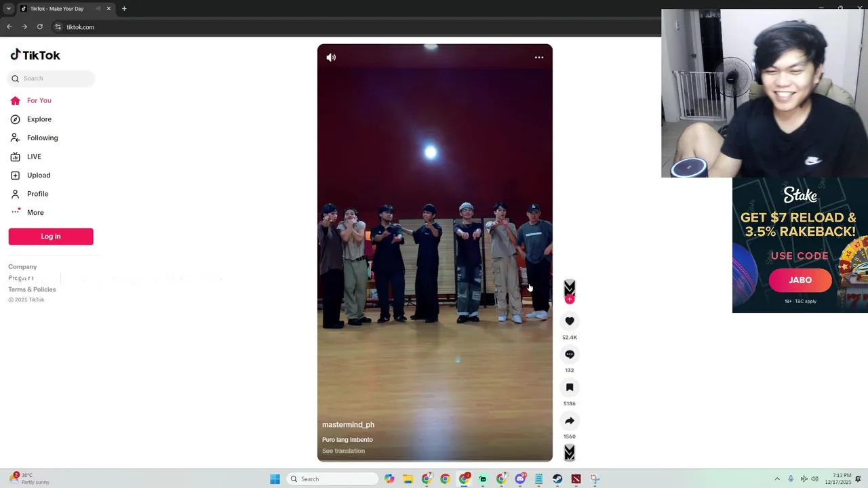Click the TikTok search field
Image resolution: width=868 pixels, height=488 pixels.
[x=52, y=79]
